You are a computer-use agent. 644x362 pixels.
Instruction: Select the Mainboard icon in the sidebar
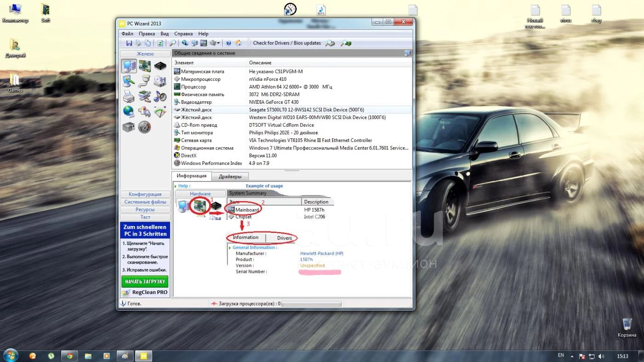145,66
